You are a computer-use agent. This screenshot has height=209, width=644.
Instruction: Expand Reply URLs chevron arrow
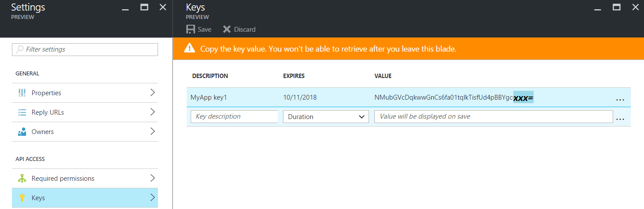(x=152, y=112)
